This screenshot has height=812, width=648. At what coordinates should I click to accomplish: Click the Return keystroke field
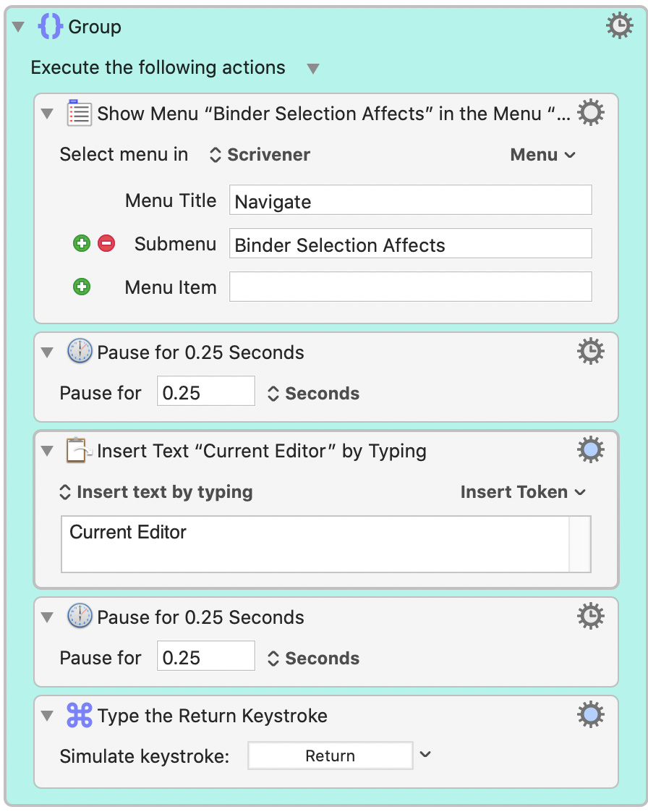(x=331, y=756)
